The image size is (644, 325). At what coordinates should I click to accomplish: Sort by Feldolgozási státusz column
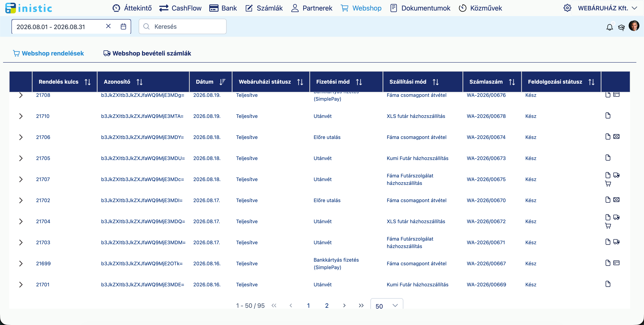point(591,82)
